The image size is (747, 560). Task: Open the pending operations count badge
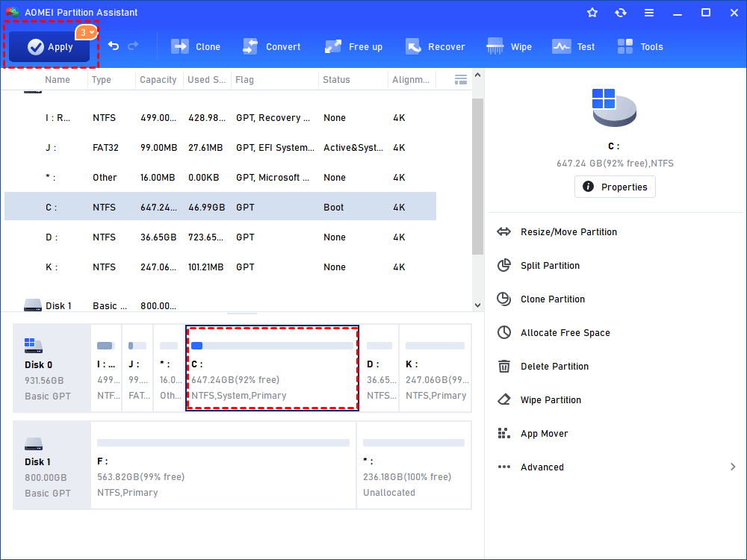click(x=86, y=32)
